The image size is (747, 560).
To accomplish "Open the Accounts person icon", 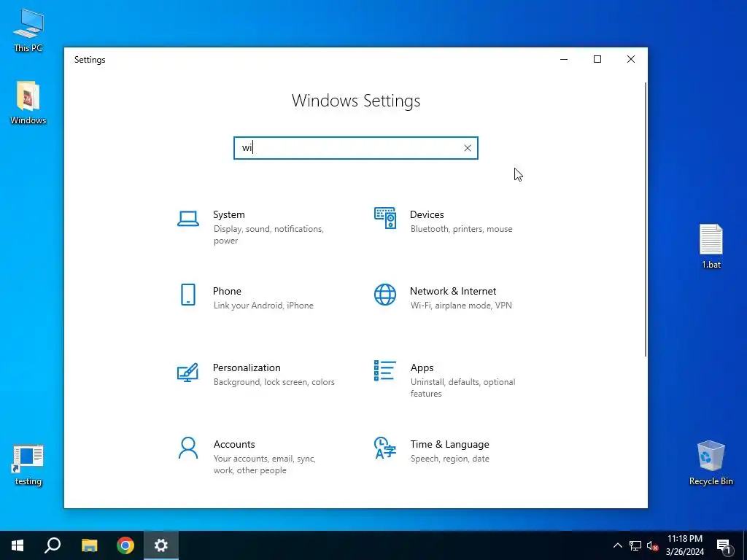I will tap(188, 448).
